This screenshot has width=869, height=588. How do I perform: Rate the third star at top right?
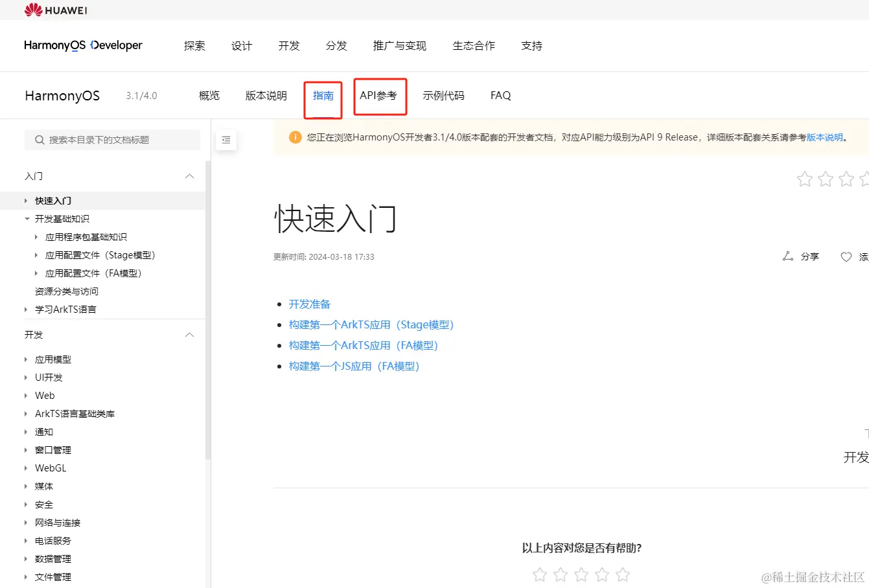(846, 179)
